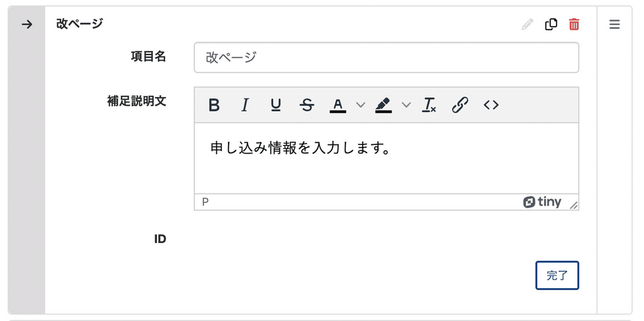644x321 pixels.
Task: Click the pencil edit icon
Action: [x=527, y=25]
